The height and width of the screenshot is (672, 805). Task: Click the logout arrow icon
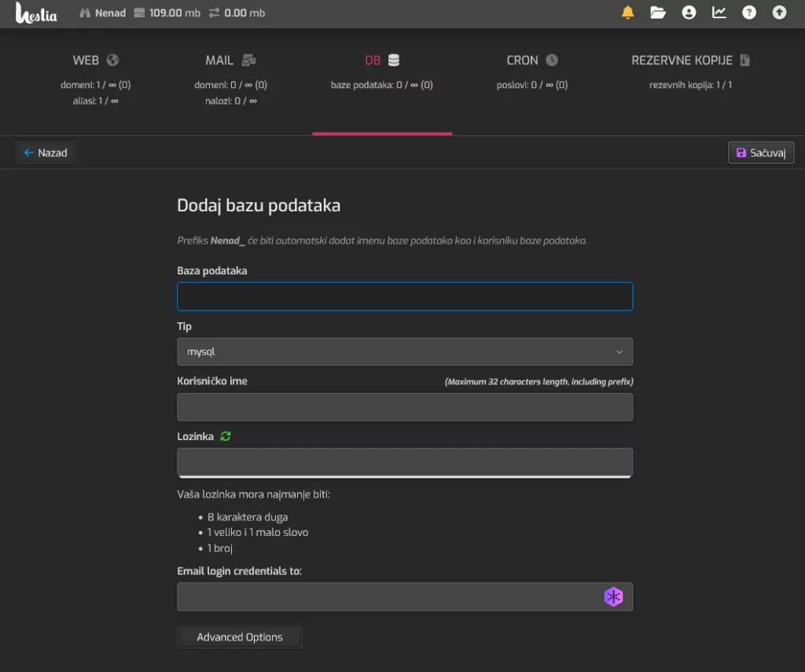click(x=779, y=13)
